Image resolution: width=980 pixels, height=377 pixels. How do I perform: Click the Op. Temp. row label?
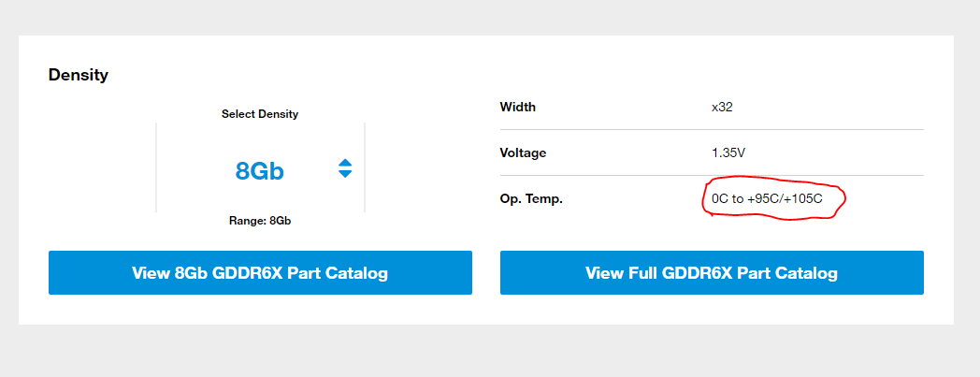point(531,199)
